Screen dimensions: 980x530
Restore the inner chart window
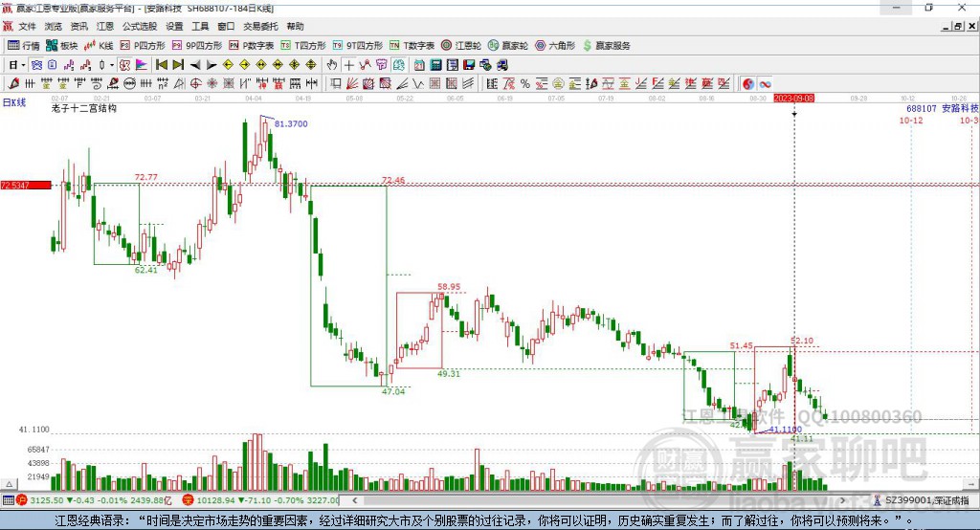(x=958, y=26)
